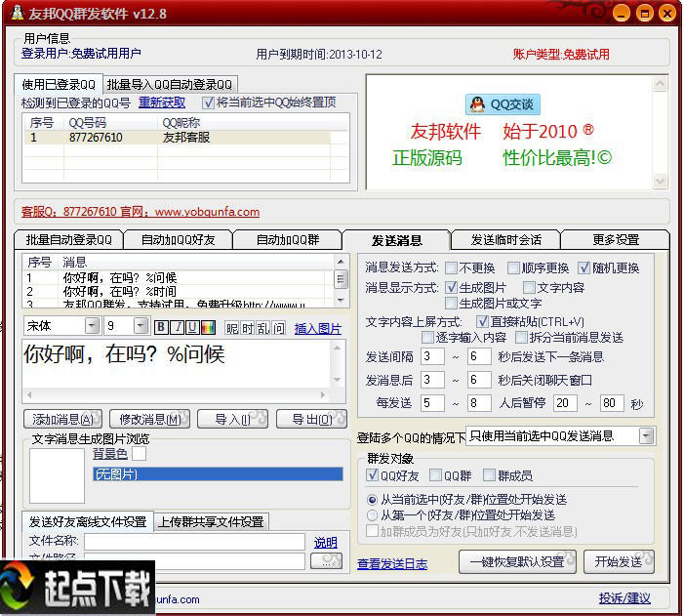Click the 插入图片 link

pos(318,329)
